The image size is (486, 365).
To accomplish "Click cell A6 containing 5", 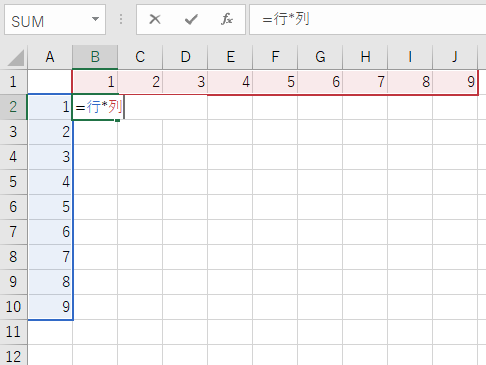I will (x=50, y=207).
